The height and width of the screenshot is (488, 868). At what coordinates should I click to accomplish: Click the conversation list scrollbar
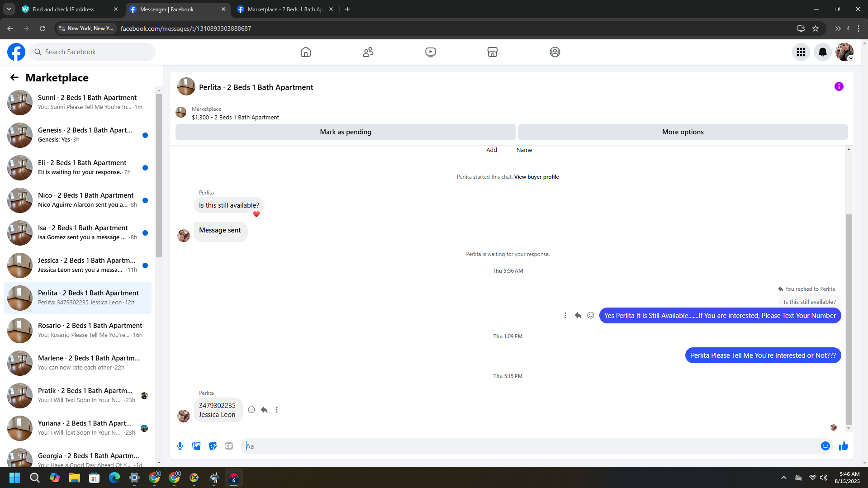pos(159,176)
